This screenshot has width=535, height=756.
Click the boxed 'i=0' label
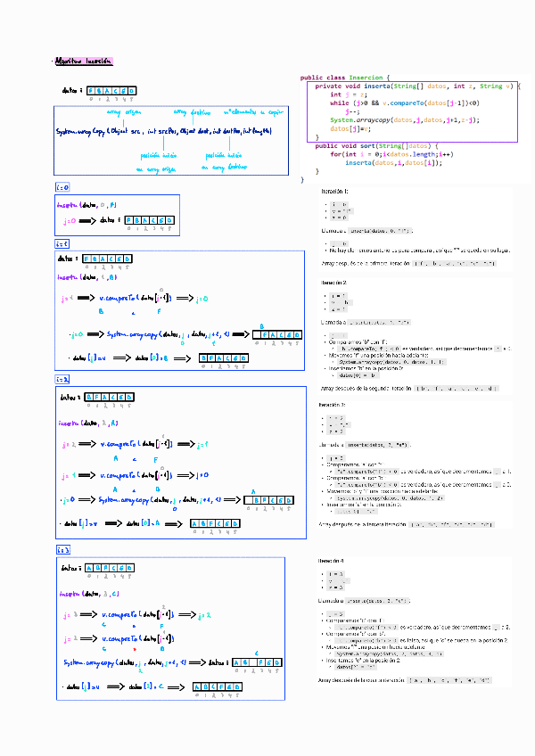pyautogui.click(x=62, y=187)
